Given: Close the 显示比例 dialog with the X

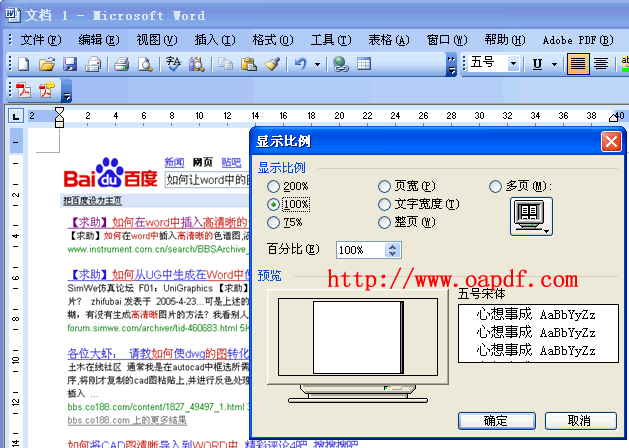Looking at the screenshot, I should 611,142.
